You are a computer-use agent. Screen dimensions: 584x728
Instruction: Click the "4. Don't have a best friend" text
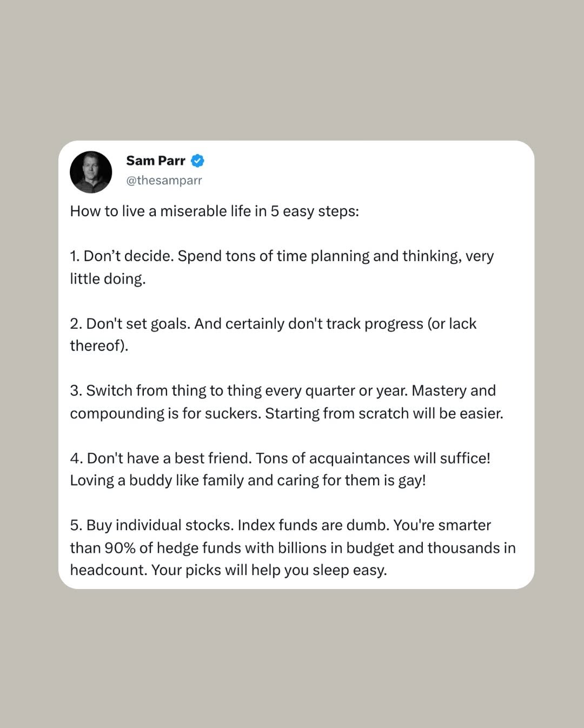click(x=161, y=458)
